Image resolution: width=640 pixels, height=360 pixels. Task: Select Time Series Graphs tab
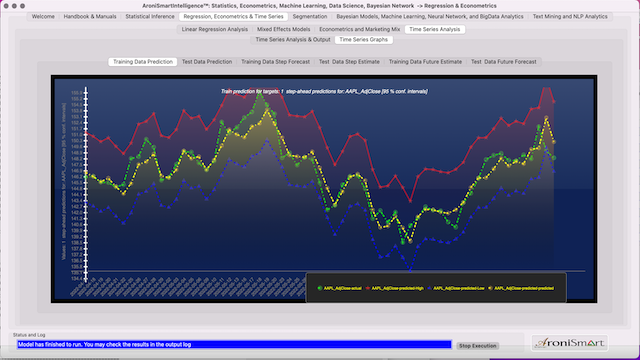click(364, 40)
